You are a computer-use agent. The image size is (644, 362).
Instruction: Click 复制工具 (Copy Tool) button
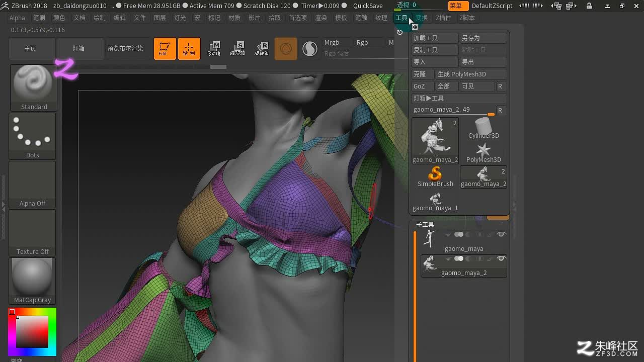pyautogui.click(x=435, y=50)
